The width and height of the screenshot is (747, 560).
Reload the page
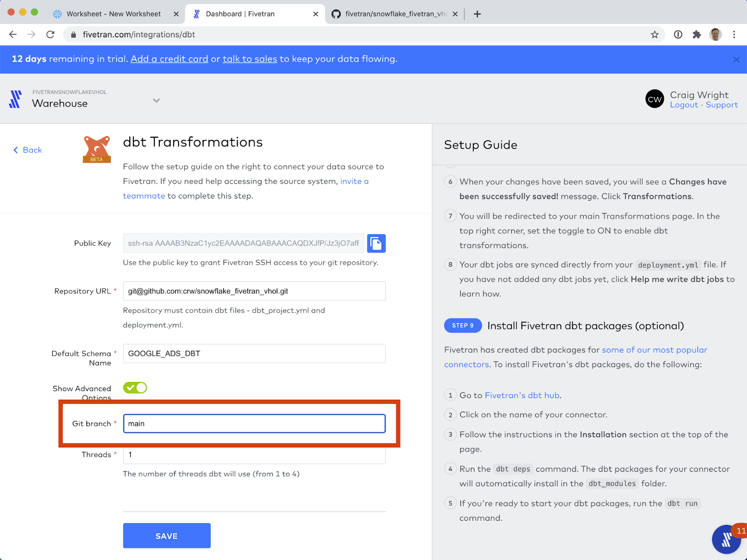[x=50, y=35]
